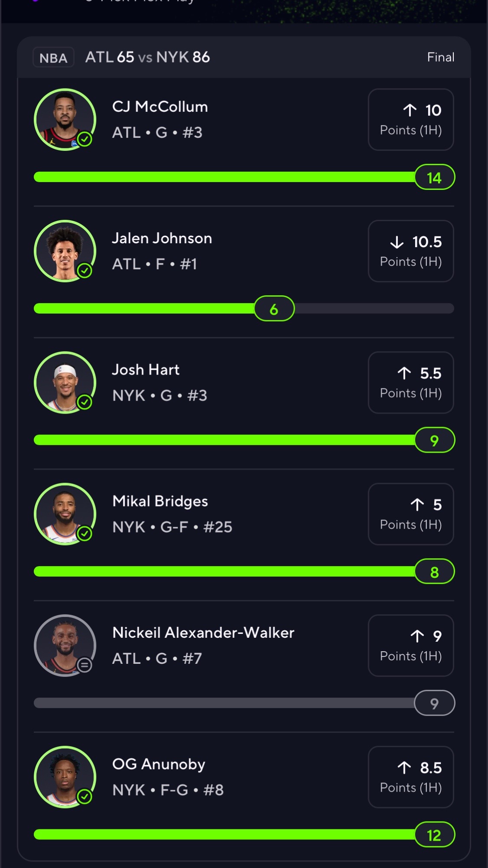The width and height of the screenshot is (488, 868).
Task: Tap the down arrow in Jalen Johnson's pick
Action: [x=397, y=242]
